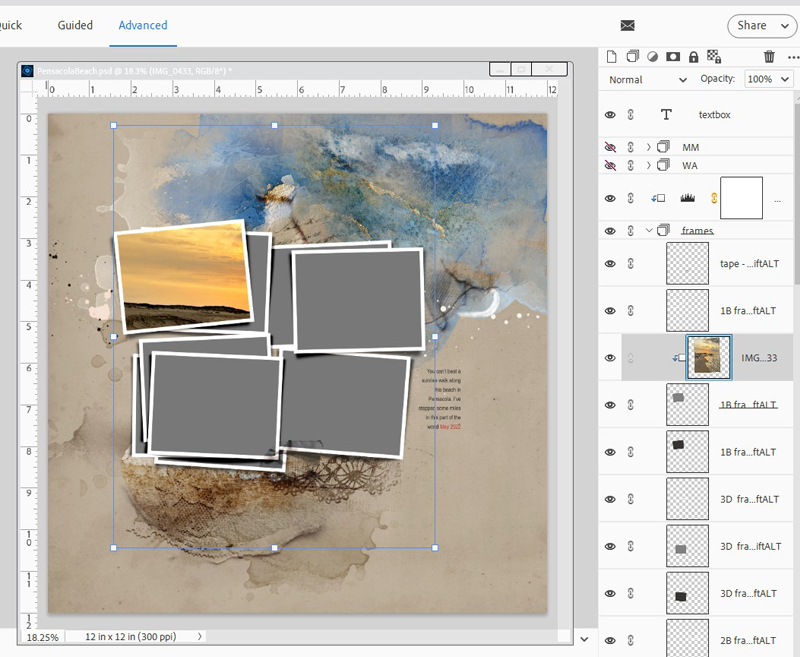Switch to Quick mode tab
The image size is (800, 657).
click(10, 26)
